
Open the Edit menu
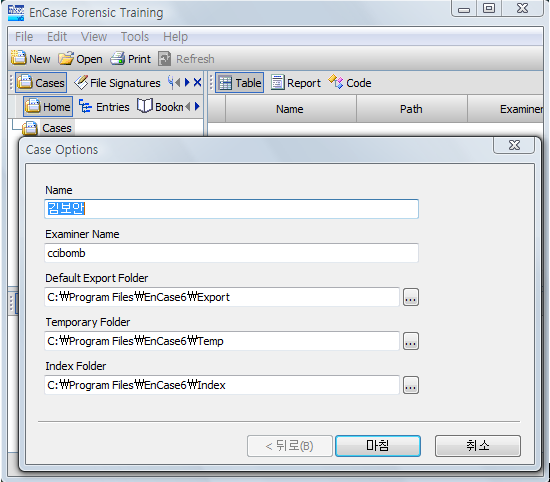click(57, 36)
